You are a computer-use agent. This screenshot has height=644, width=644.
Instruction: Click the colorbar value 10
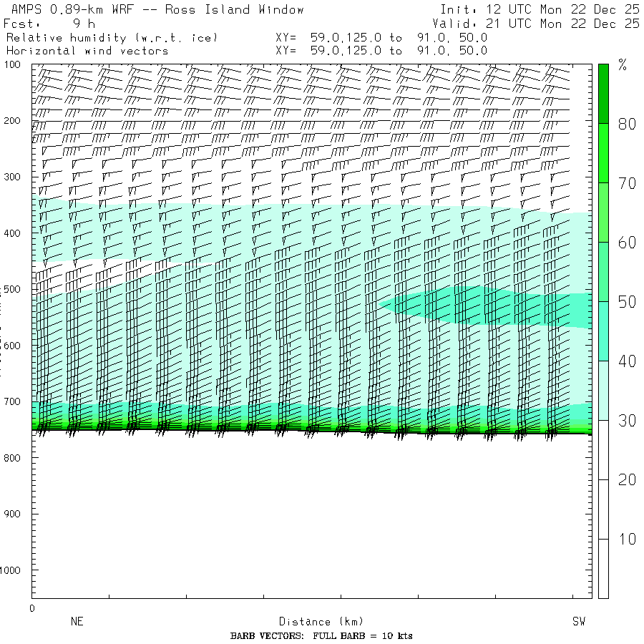[627, 539]
